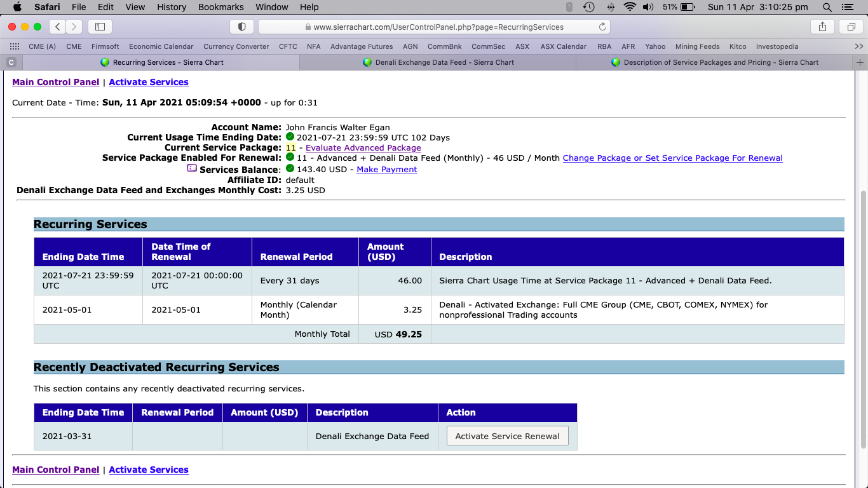Screen dimensions: 868x488
Task: Open the Bookmarks menu
Action: [x=221, y=7]
